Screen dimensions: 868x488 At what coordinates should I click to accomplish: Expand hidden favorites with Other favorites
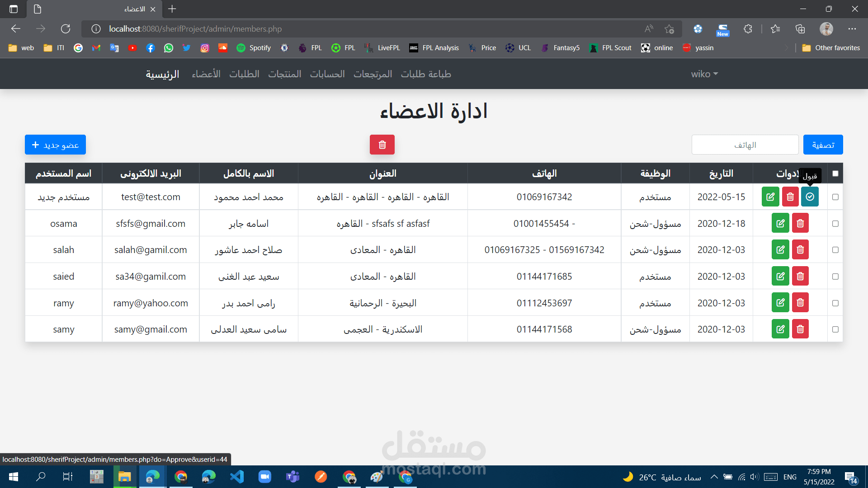pos(831,47)
